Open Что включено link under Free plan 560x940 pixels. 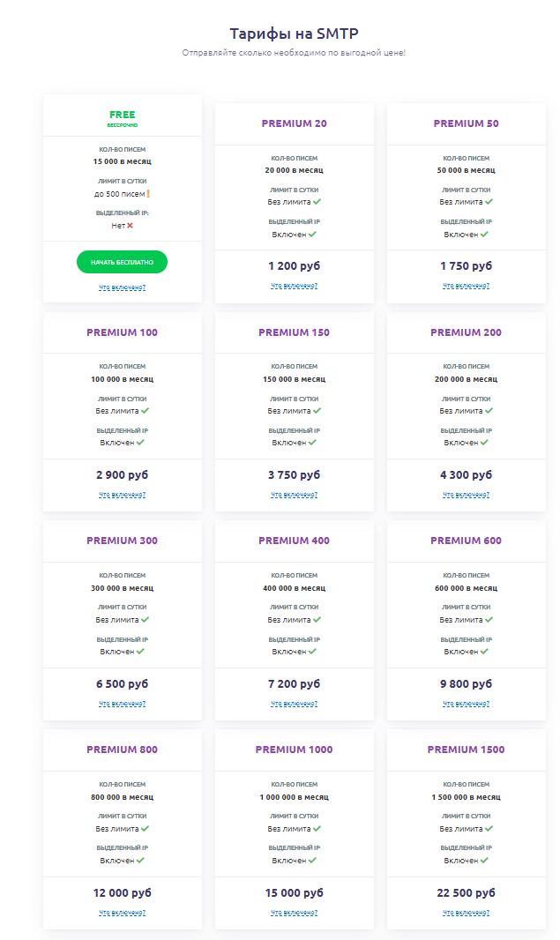click(x=122, y=287)
